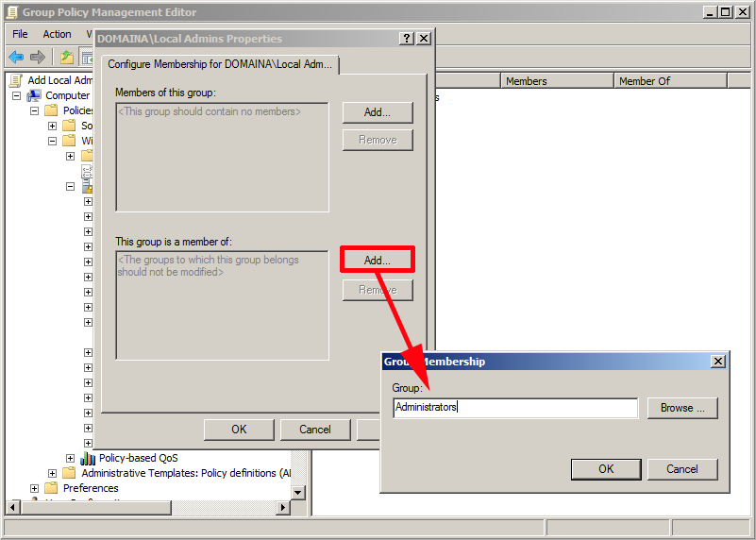Image resolution: width=756 pixels, height=540 pixels.
Task: Click the Group name input field
Action: click(x=515, y=408)
